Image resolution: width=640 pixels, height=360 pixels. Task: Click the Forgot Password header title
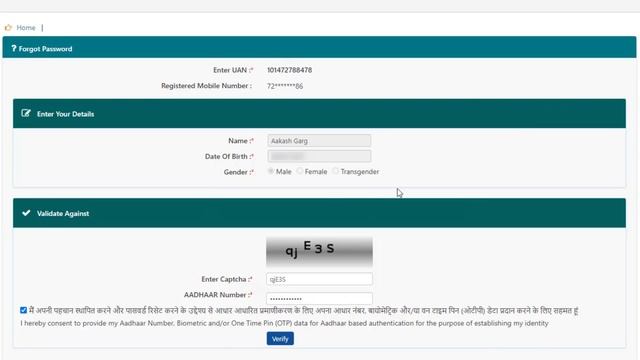pyautogui.click(x=45, y=49)
